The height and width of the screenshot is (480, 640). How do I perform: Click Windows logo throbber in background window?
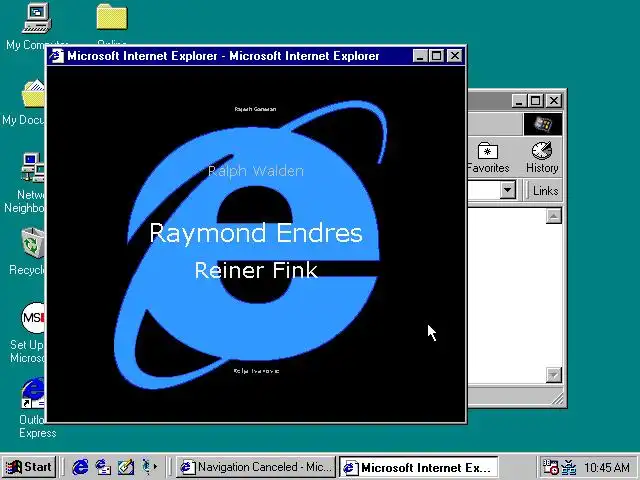pos(542,124)
